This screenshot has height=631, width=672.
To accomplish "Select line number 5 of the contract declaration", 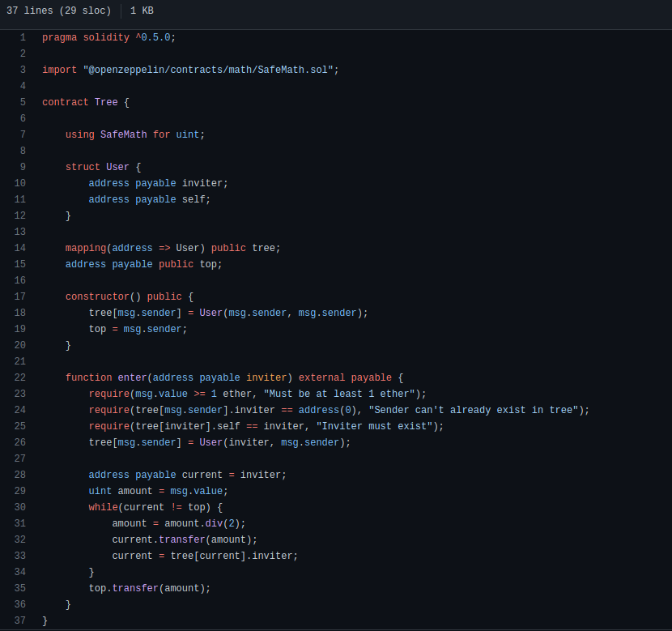I will click(23, 102).
